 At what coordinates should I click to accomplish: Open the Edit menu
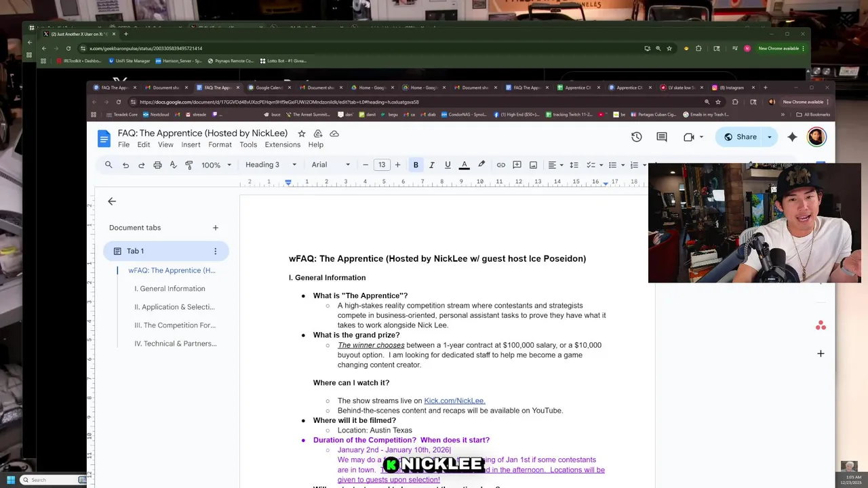click(144, 145)
